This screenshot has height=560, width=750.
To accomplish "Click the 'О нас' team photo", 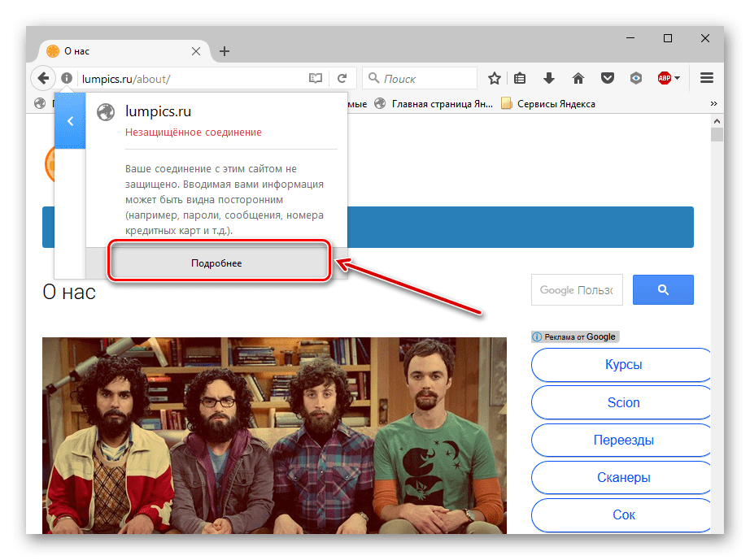I will 274,436.
